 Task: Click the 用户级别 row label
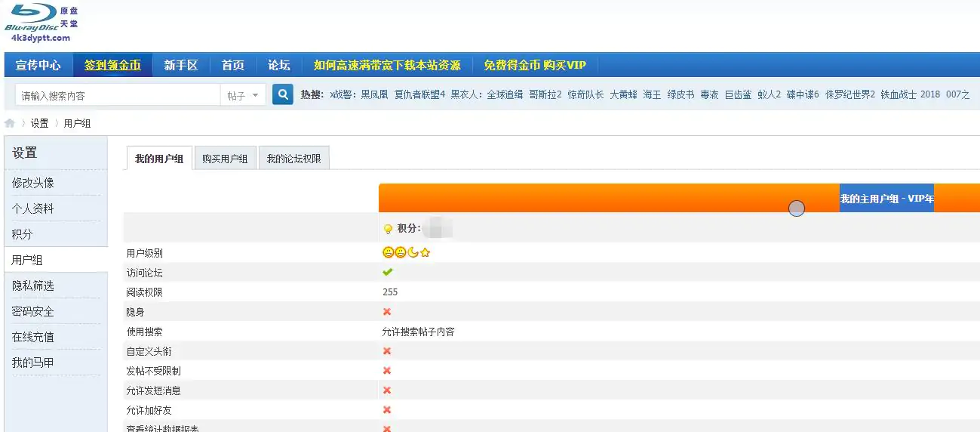pyautogui.click(x=144, y=253)
